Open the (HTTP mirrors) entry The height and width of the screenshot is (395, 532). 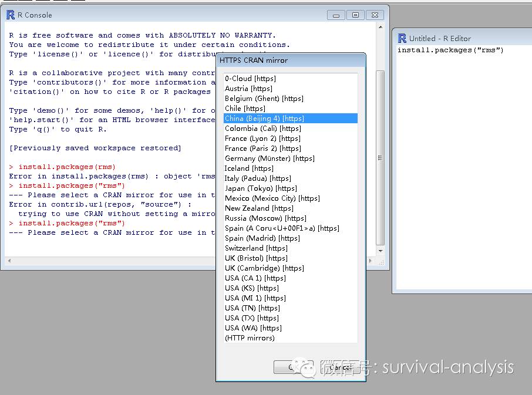(x=291, y=338)
